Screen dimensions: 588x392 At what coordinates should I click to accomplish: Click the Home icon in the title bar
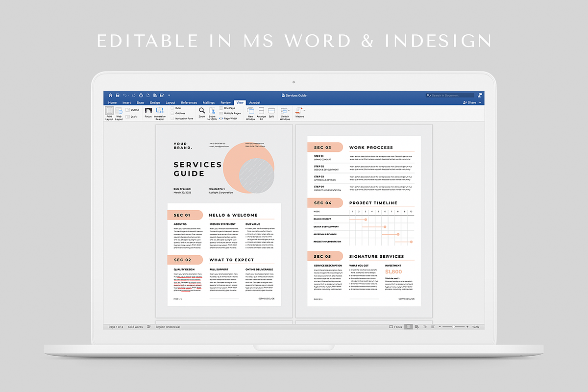pos(110,95)
